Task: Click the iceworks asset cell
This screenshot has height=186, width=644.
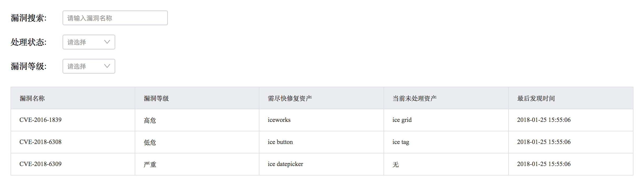Action: [279, 120]
